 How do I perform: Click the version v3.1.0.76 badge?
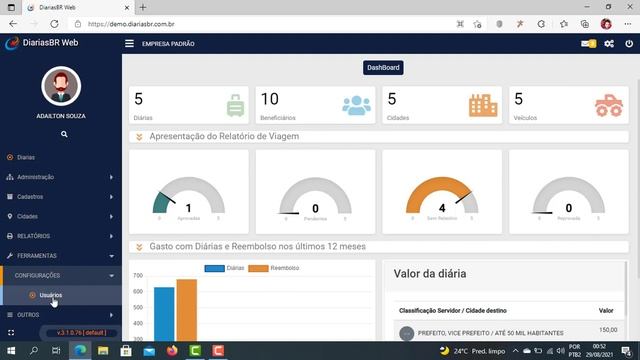pos(81,333)
